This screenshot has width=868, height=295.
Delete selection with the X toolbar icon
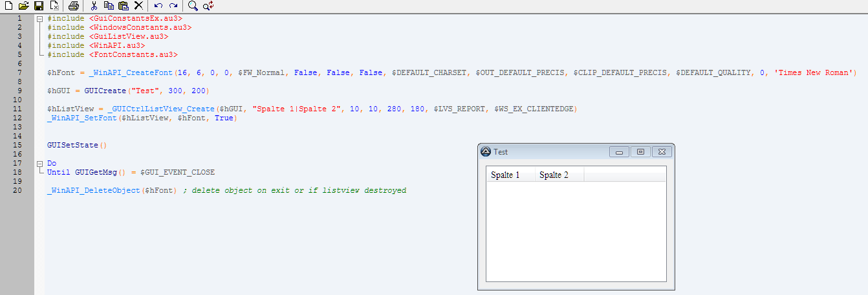138,6
